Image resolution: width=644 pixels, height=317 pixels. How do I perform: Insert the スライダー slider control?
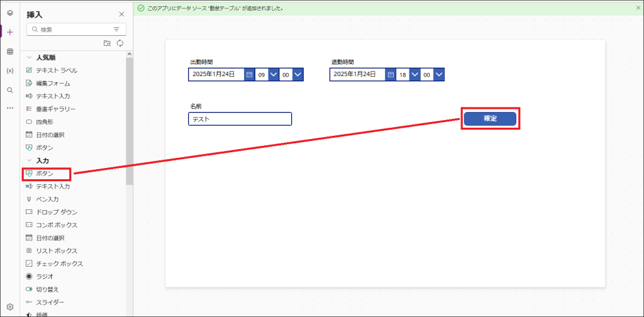pos(50,302)
